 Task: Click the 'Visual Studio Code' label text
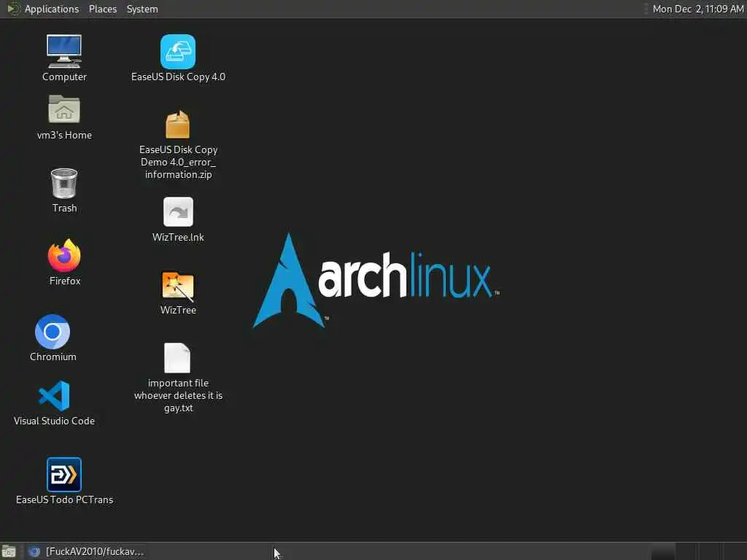[54, 421]
